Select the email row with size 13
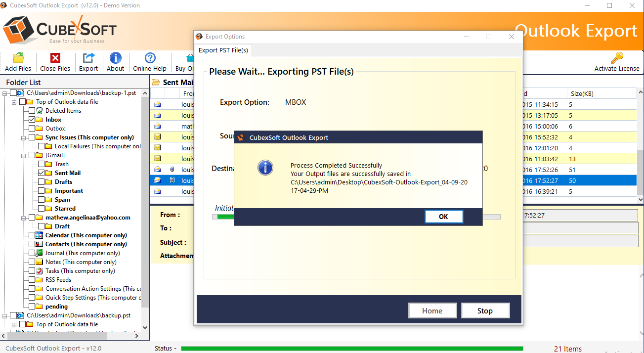Viewport: 644px width, 353px height. click(x=394, y=159)
